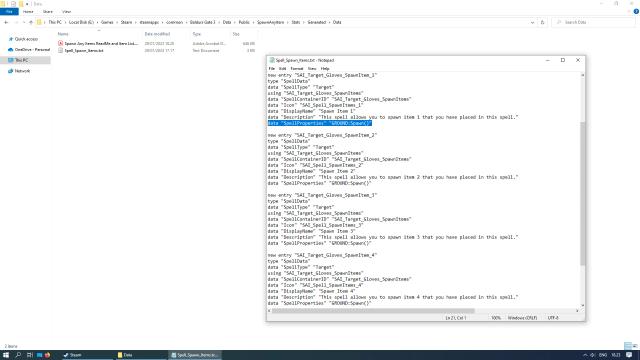The image size is (640, 360).
Task: Open OneDrive - Personal in sidebar
Action: [29, 49]
